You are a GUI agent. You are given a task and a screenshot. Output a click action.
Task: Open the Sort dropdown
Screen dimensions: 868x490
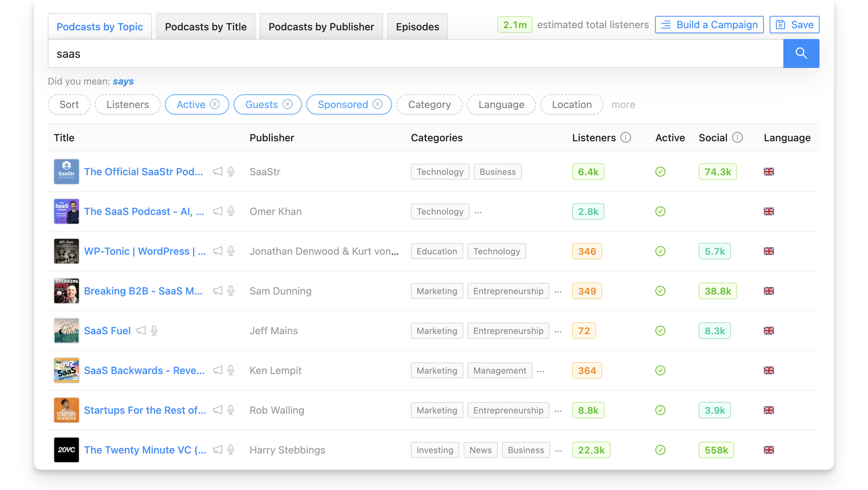[x=69, y=104]
